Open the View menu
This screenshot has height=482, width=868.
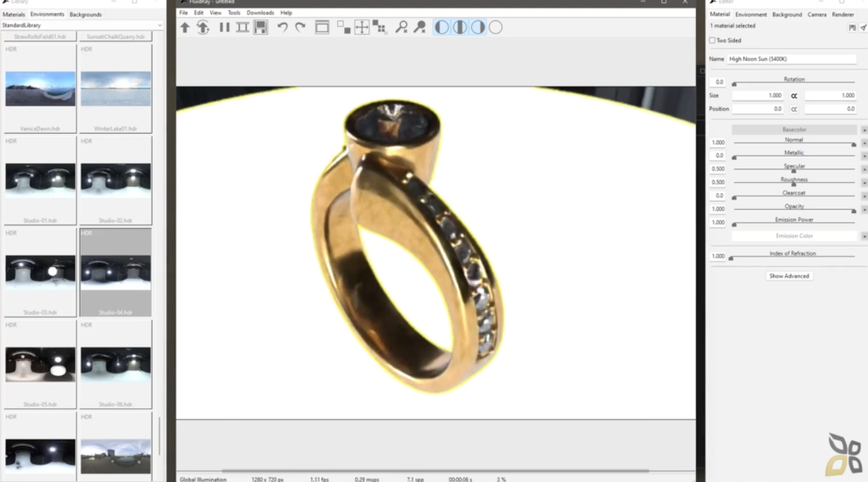coord(215,13)
